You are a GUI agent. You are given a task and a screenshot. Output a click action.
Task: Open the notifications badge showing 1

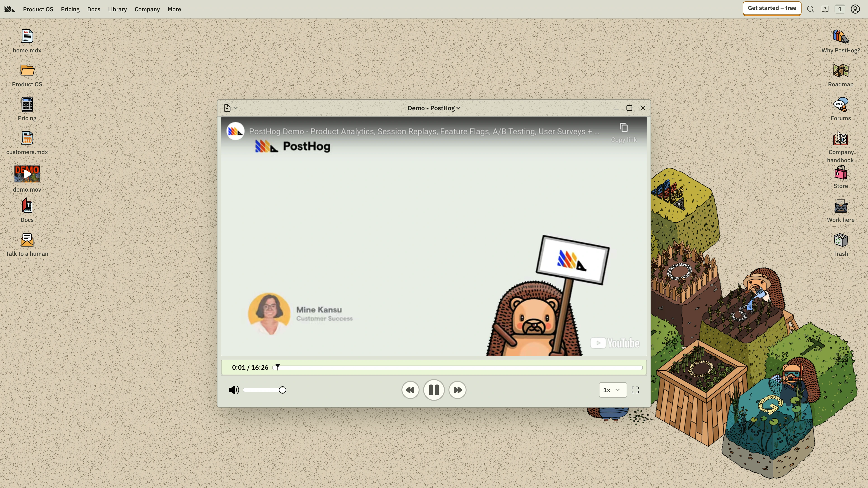click(840, 9)
